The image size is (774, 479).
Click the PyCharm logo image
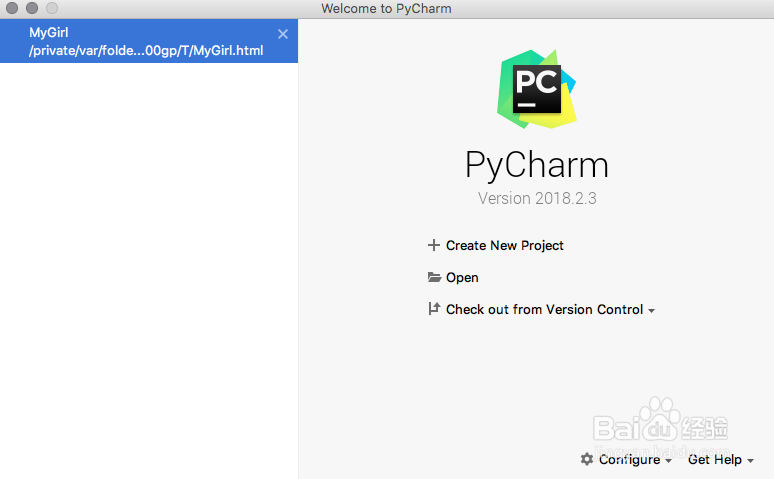tap(537, 89)
